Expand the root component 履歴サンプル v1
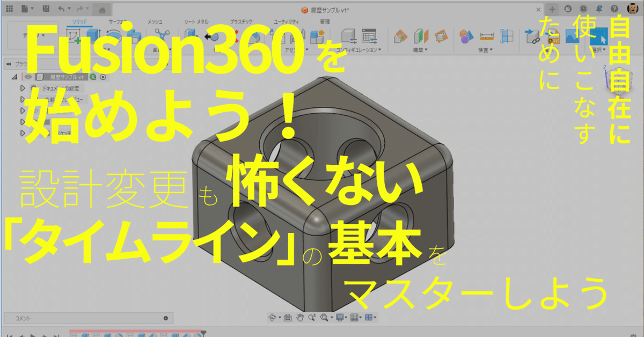This screenshot has width=644, height=337. [14, 77]
